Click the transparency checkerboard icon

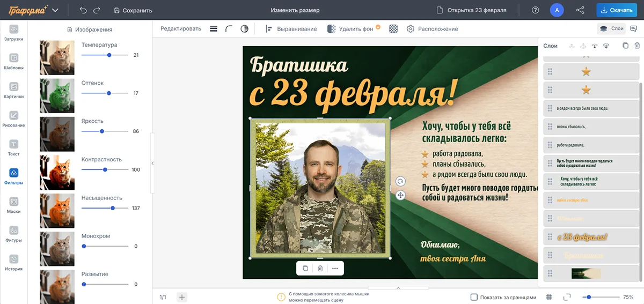[393, 29]
